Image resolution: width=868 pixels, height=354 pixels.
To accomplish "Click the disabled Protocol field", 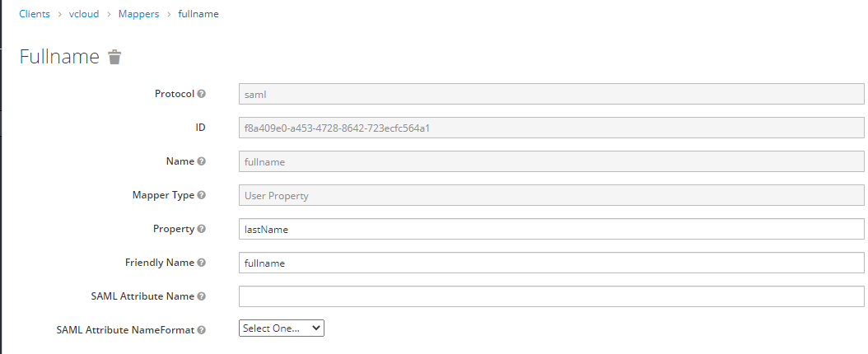I will [551, 94].
